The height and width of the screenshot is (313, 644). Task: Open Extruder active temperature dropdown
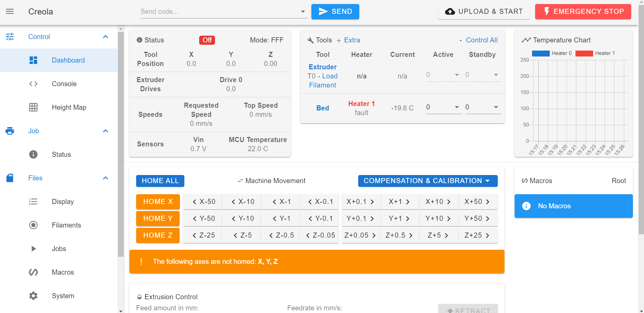coord(457,75)
